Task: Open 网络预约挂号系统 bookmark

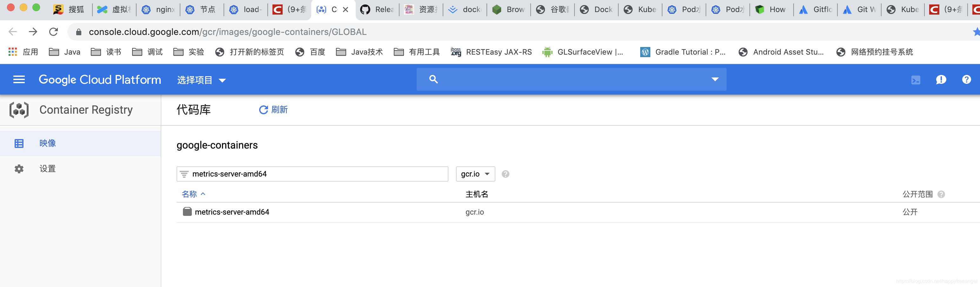Action: point(875,52)
